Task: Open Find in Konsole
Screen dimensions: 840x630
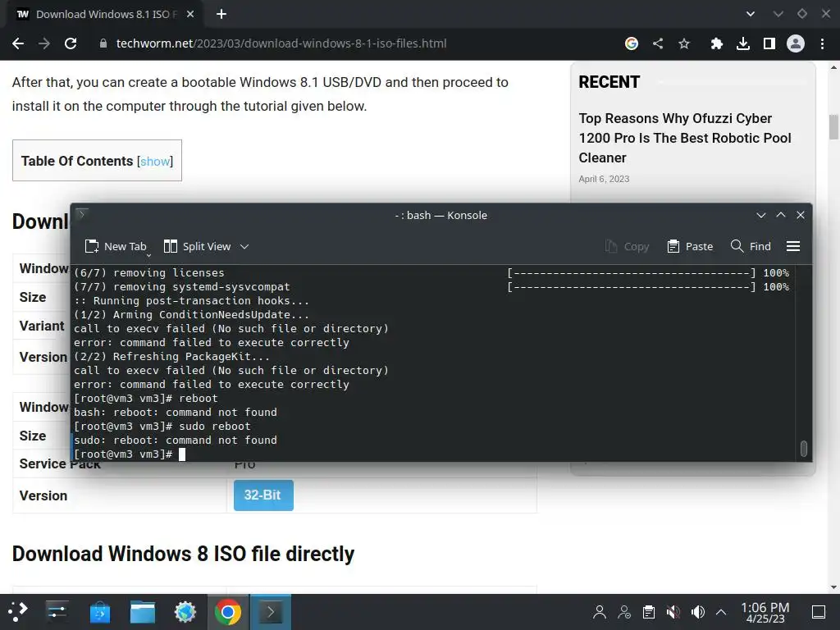Action: point(751,246)
